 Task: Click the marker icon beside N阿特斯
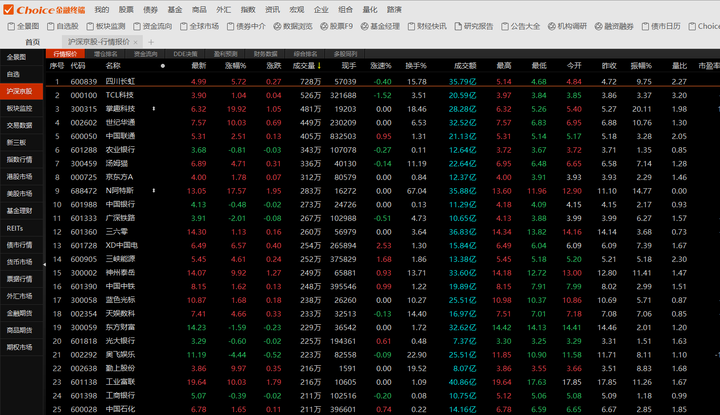click(x=154, y=191)
